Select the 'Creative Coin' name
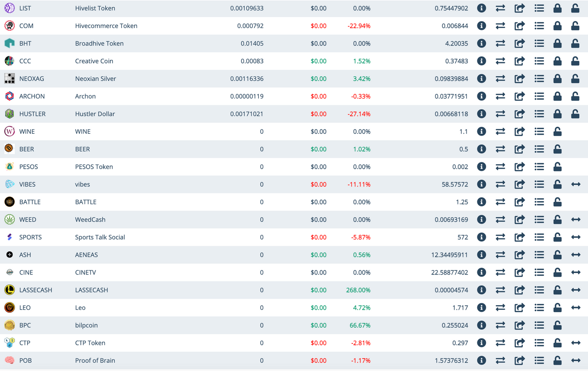This screenshot has height=371, width=588. tap(94, 61)
